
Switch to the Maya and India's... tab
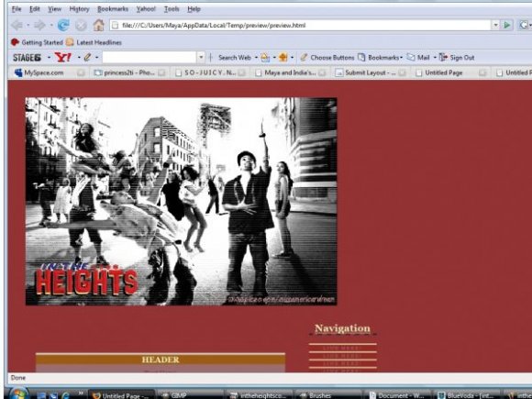pos(290,72)
